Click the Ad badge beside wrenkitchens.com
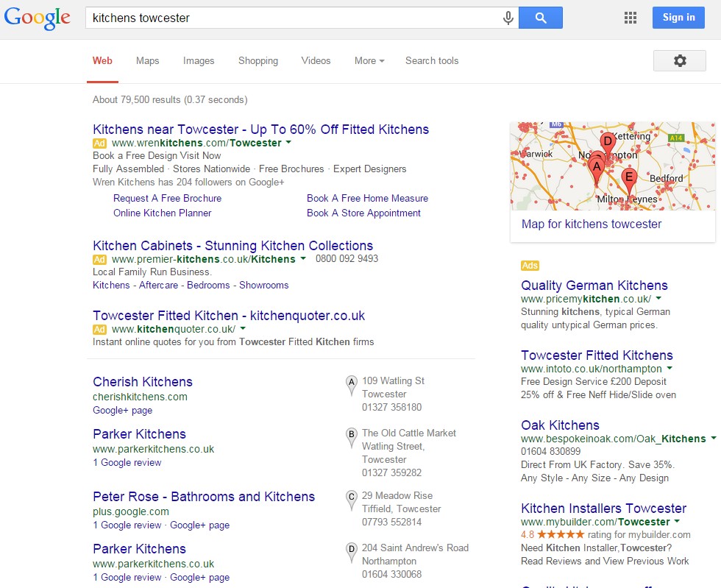 (x=99, y=143)
